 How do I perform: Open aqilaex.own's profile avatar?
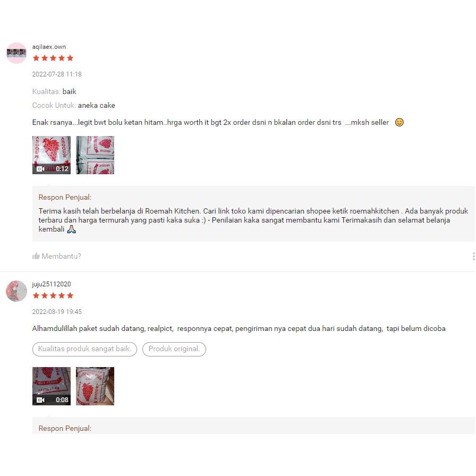[x=16, y=53]
